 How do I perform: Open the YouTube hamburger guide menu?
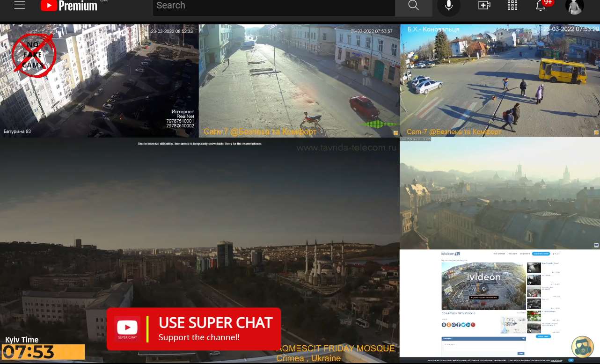point(19,6)
